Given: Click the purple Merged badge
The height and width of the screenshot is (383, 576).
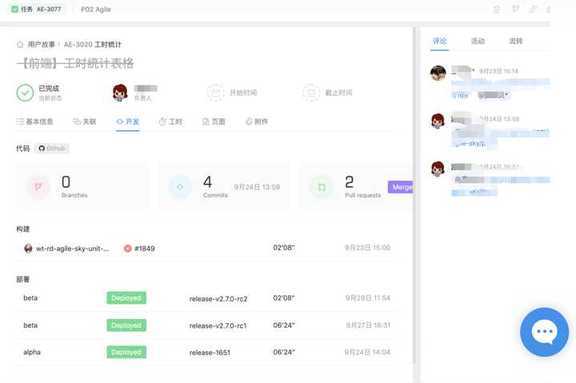Looking at the screenshot, I should tap(400, 187).
